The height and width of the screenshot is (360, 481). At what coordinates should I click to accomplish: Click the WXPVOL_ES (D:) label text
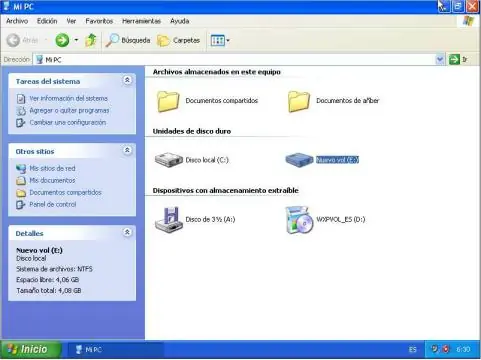coord(341,219)
